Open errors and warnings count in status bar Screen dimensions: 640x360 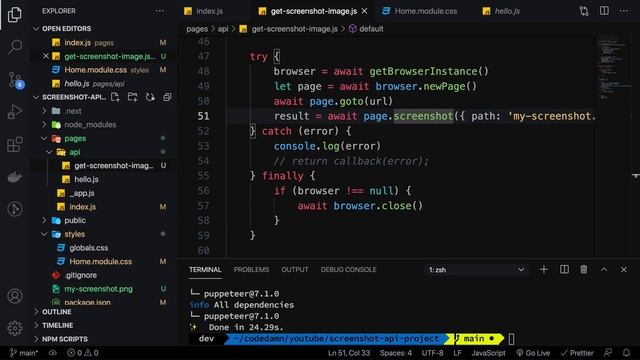point(83,353)
